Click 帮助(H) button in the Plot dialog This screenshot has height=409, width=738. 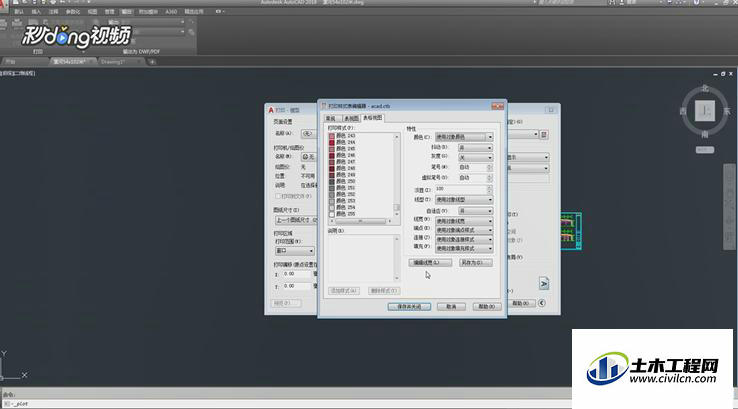coord(521,303)
